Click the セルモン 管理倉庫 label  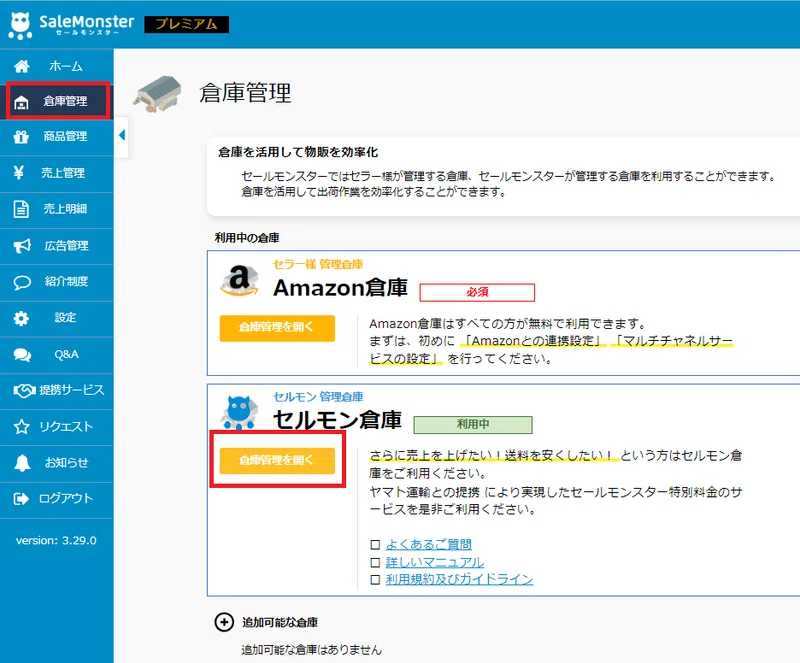[318, 397]
